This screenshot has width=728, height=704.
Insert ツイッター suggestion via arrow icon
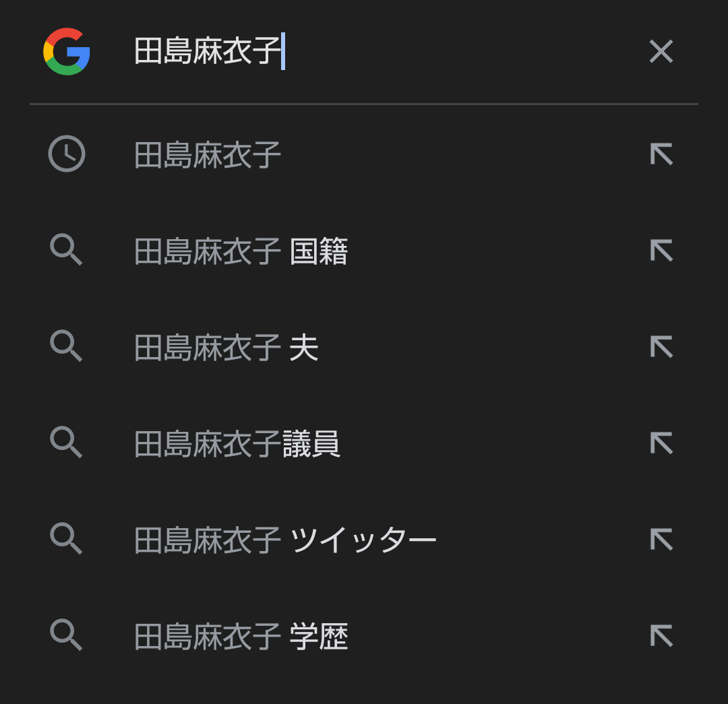661,539
